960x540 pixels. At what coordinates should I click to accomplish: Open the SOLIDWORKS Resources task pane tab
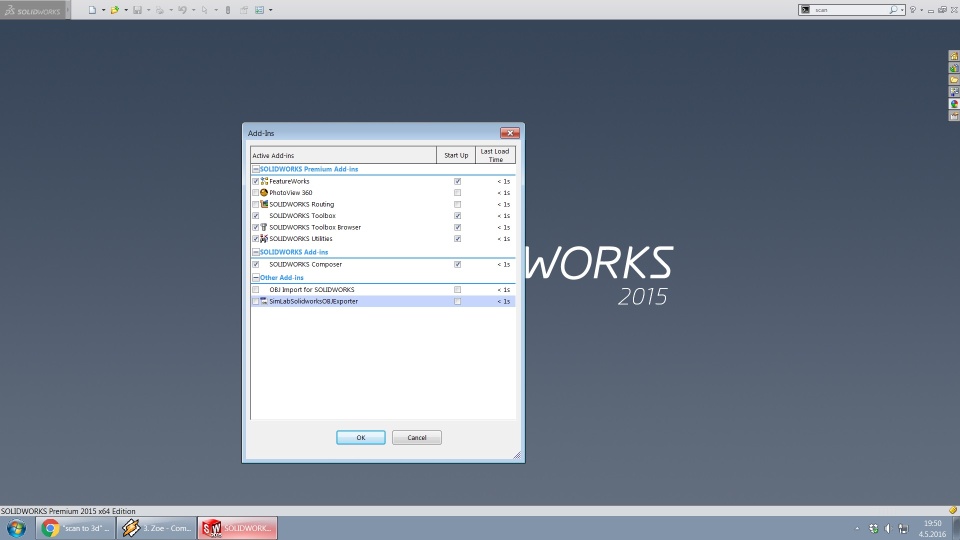click(x=954, y=56)
